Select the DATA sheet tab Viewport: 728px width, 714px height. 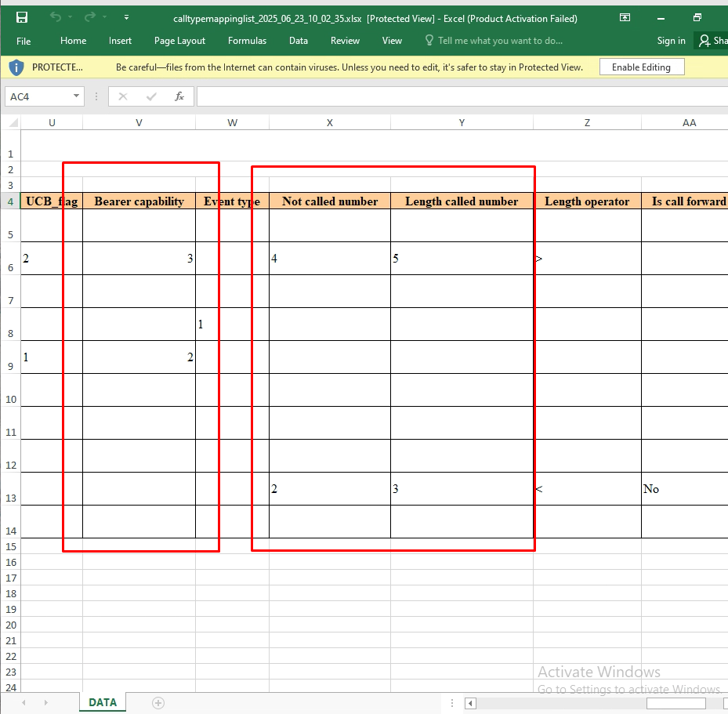[x=103, y=702]
